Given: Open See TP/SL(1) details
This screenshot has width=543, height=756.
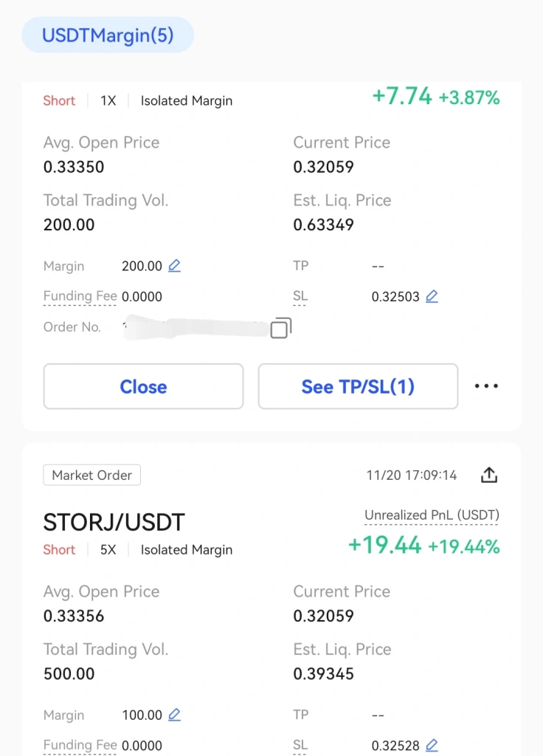Looking at the screenshot, I should tap(358, 386).
